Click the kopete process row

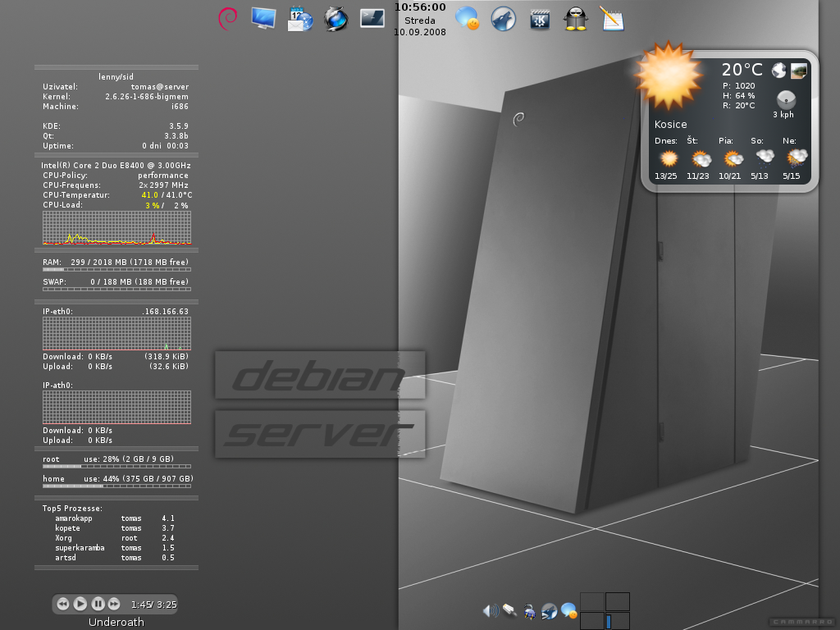click(115, 528)
